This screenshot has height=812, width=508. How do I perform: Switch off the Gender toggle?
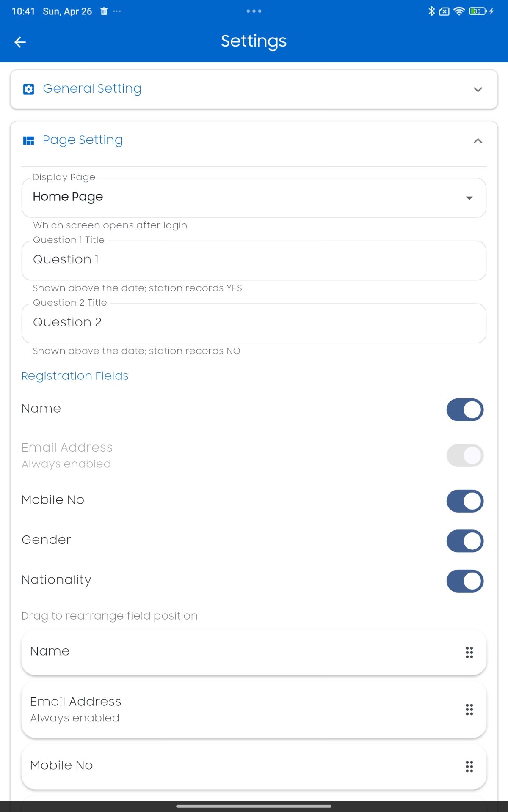pos(465,541)
